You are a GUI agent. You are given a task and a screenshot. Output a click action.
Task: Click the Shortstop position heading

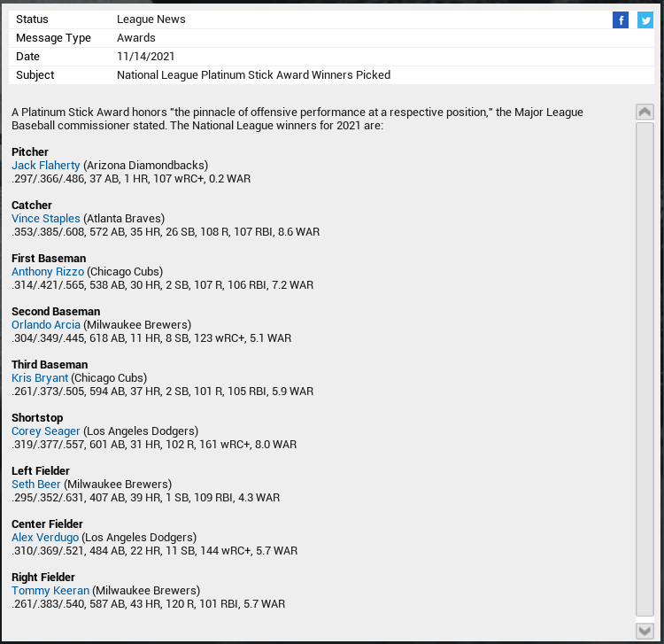tap(38, 418)
